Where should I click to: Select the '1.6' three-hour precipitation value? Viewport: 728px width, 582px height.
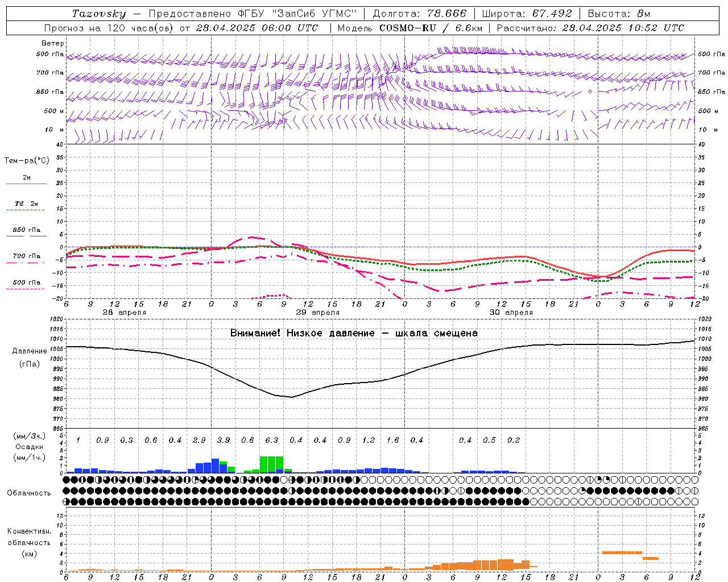392,440
